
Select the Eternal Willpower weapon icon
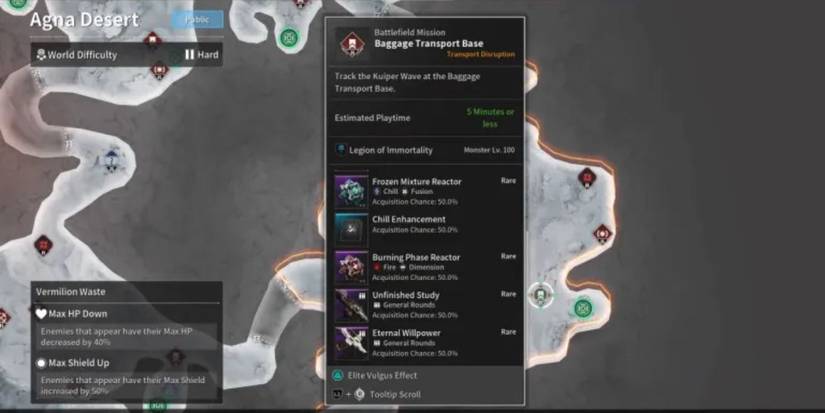click(351, 343)
